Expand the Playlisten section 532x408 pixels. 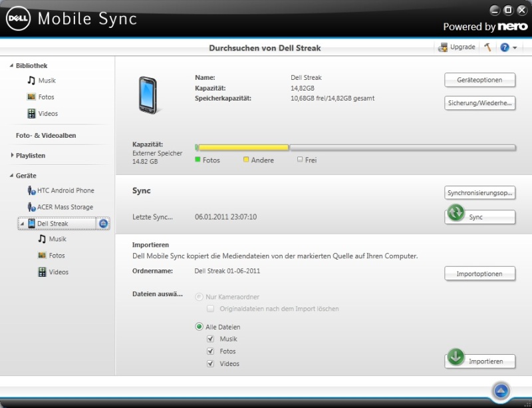(12, 156)
